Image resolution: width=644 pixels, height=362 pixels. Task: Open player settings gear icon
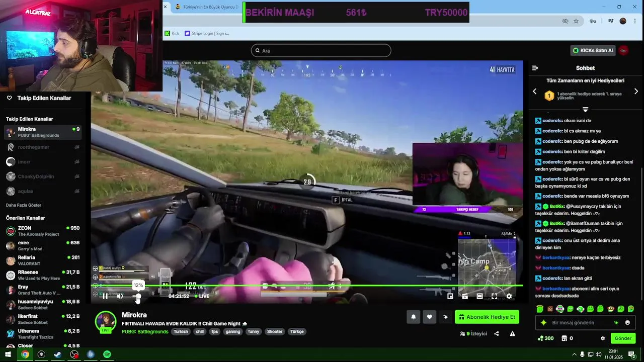click(509, 296)
